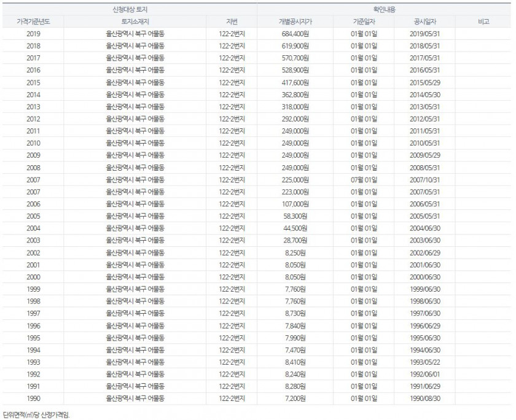Select the 7,990원 price cell
Image resolution: width=516 pixels, height=420 pixels.
pos(295,338)
